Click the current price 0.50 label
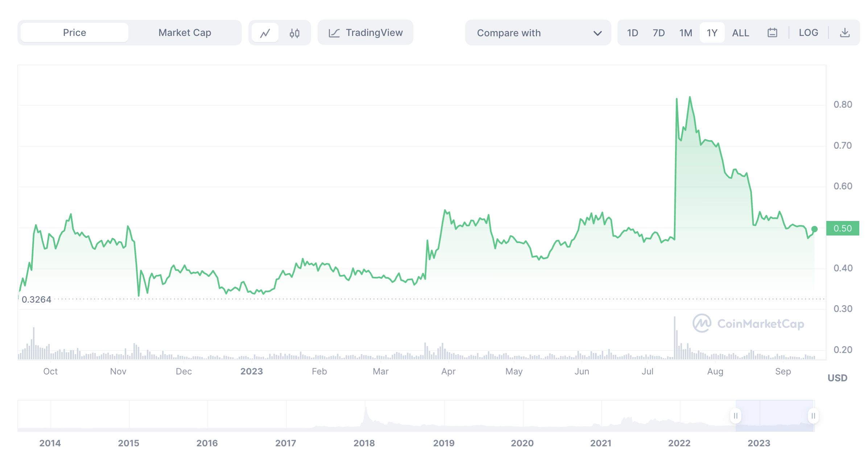The image size is (868, 455). tap(843, 228)
